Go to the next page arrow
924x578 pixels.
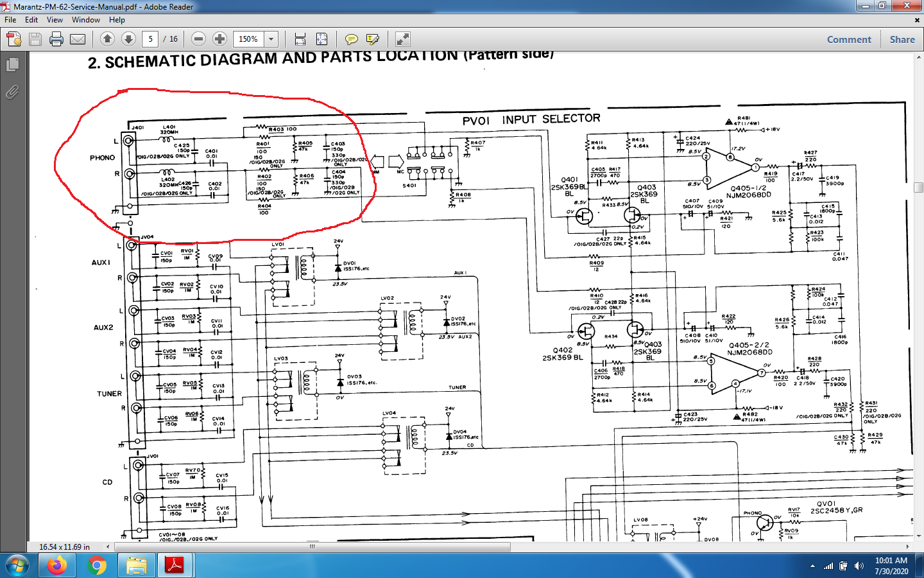[x=128, y=39]
